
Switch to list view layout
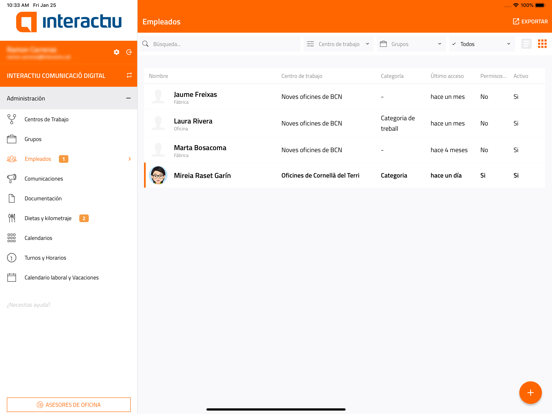pos(526,44)
